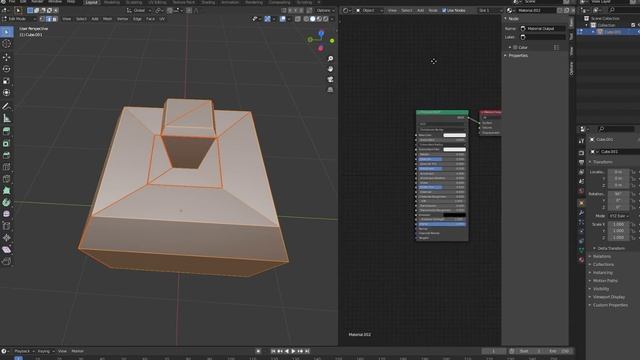Viewport: 640px width, 360px height.
Task: Open the Modifiers wrench properties tab
Action: [582, 213]
